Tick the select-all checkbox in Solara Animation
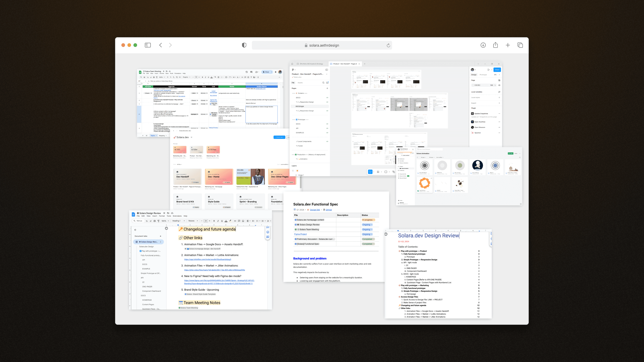The width and height of the screenshot is (644, 362). 417,157
